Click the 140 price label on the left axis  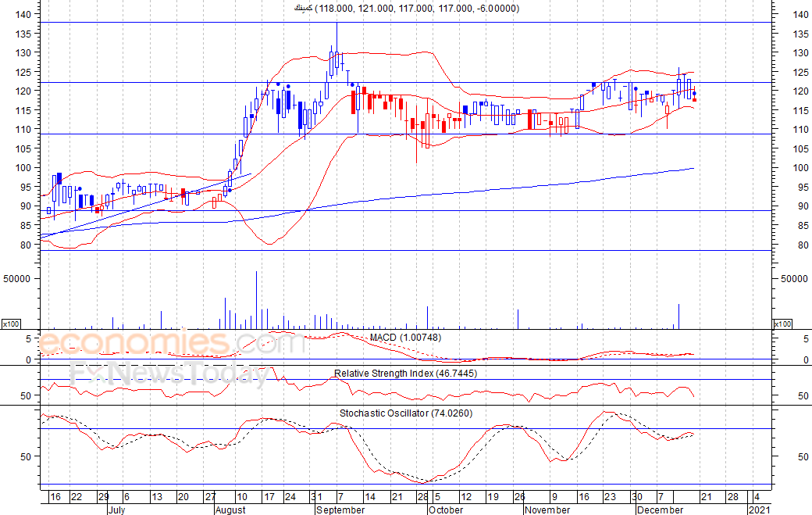click(x=23, y=15)
